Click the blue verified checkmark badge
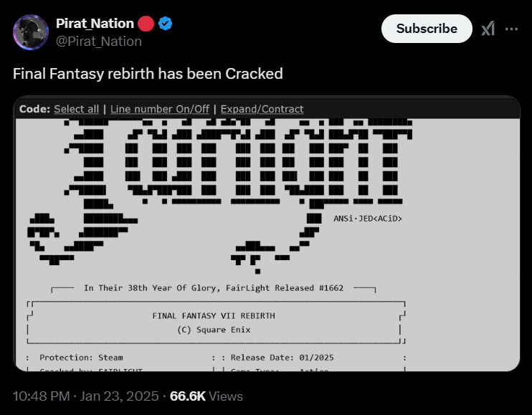 point(165,24)
